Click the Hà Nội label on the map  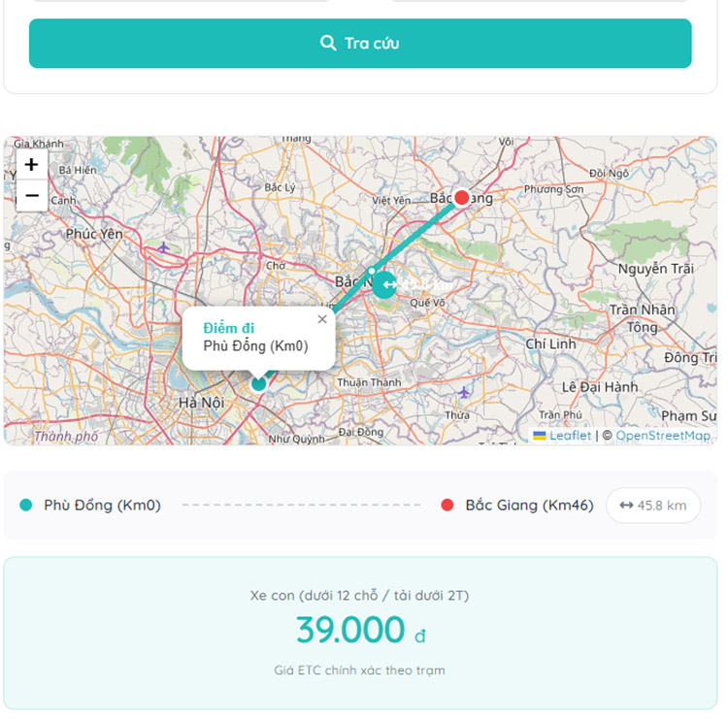[200, 402]
